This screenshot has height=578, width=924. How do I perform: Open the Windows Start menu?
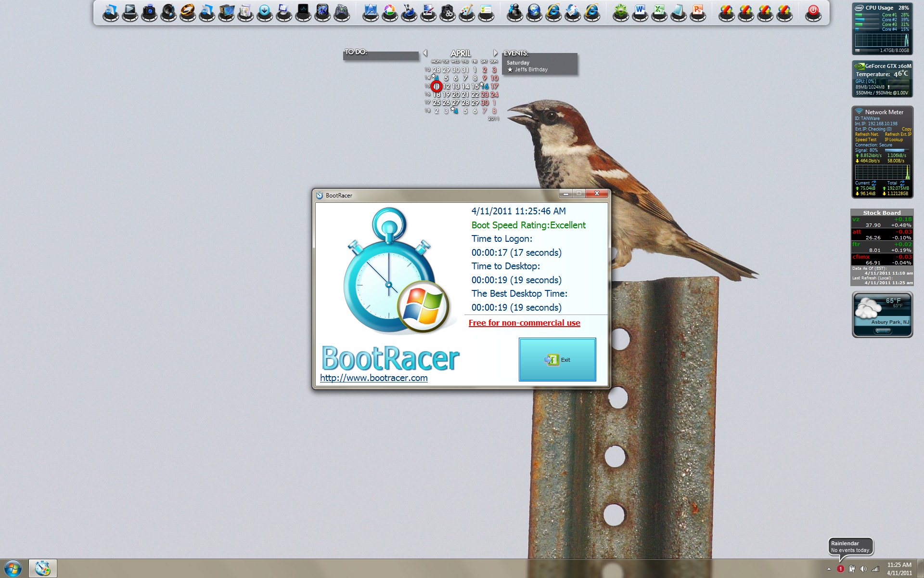tap(13, 569)
